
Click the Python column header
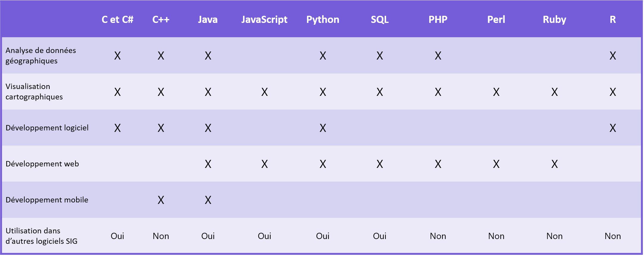(323, 20)
